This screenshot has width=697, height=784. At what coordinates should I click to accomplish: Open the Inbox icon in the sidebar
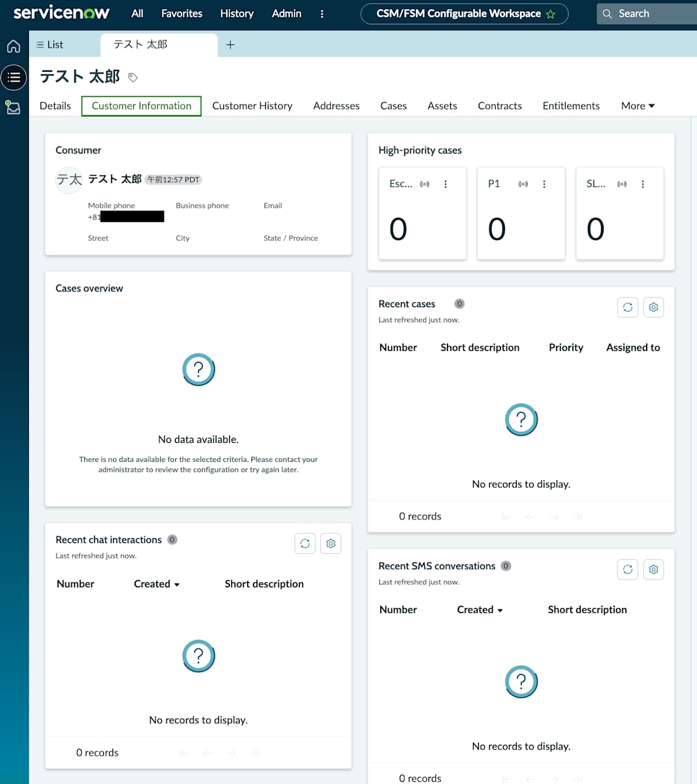pos(13,107)
